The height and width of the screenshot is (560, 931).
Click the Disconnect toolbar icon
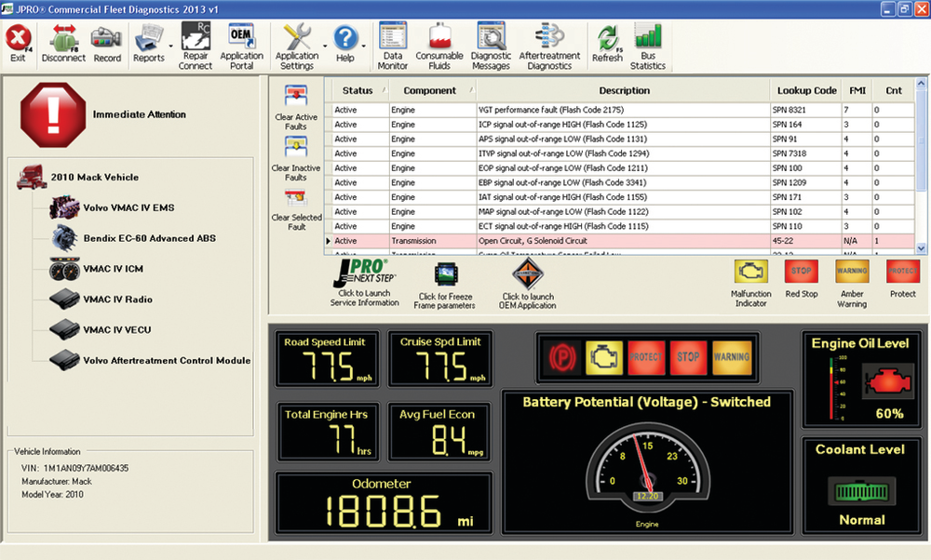pyautogui.click(x=62, y=42)
